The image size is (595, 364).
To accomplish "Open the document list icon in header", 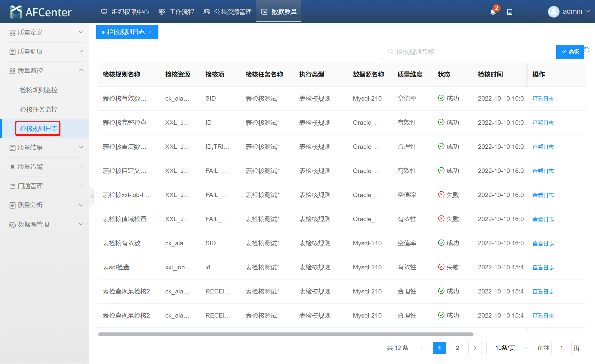I will click(x=510, y=12).
